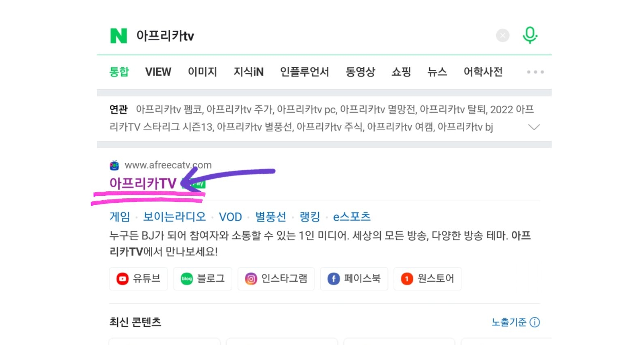644x346 pixels.
Task: Open the 동영상 tab
Action: point(360,72)
